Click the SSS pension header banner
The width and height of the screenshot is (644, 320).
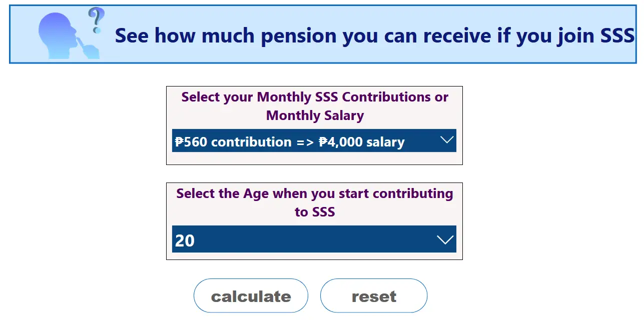pos(322,33)
